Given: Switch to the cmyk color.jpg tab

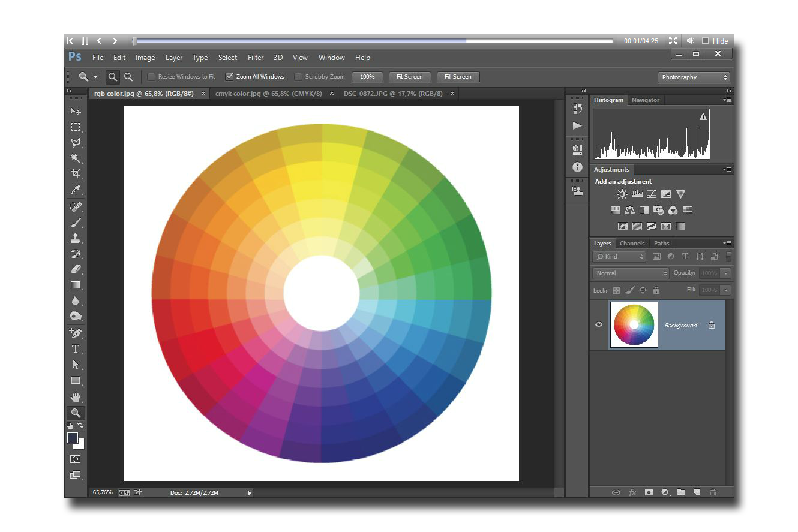Looking at the screenshot, I should coord(268,94).
